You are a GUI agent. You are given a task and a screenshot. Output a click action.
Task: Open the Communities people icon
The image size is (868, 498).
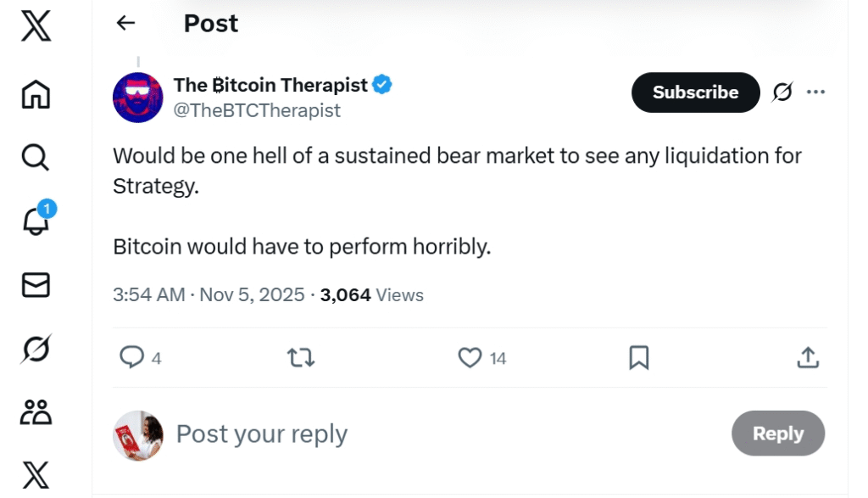(36, 412)
